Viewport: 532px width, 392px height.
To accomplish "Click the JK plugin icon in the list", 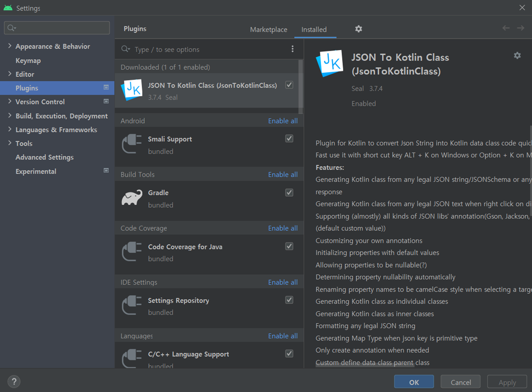I will [x=132, y=90].
